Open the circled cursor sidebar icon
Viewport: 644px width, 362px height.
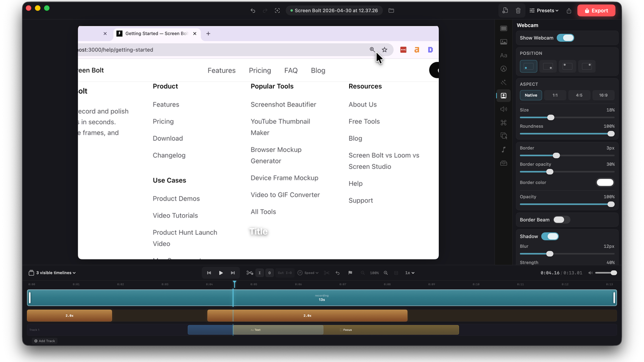[504, 69]
